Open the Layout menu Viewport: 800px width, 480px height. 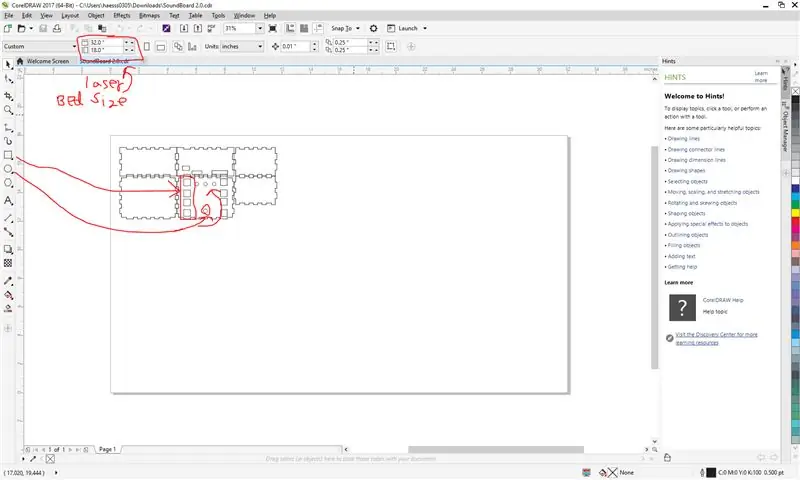point(70,16)
